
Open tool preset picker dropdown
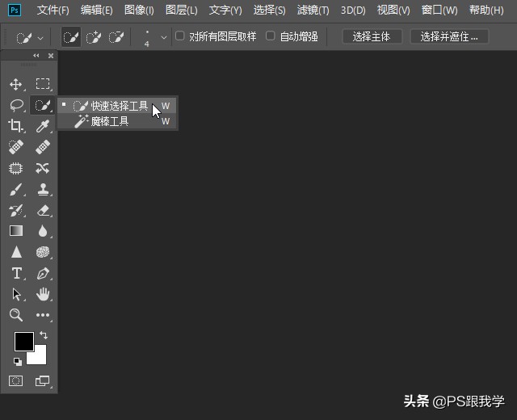pyautogui.click(x=40, y=38)
